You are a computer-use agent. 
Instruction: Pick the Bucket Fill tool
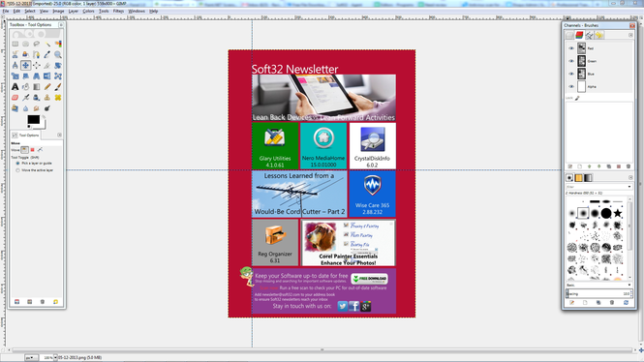[26, 86]
